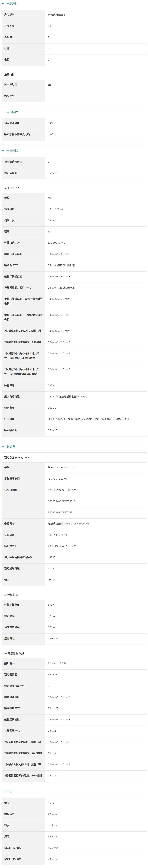Click the 接触电阻 row label

click(9, 639)
